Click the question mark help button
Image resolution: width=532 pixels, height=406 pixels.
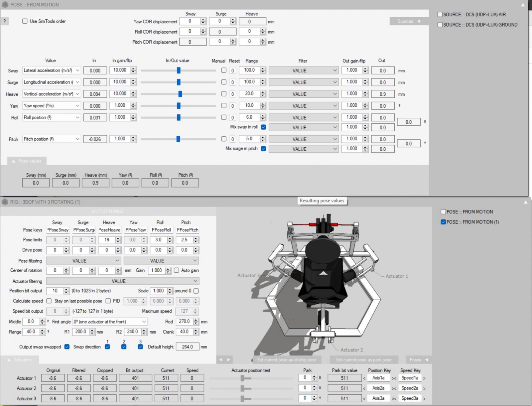[5, 21]
